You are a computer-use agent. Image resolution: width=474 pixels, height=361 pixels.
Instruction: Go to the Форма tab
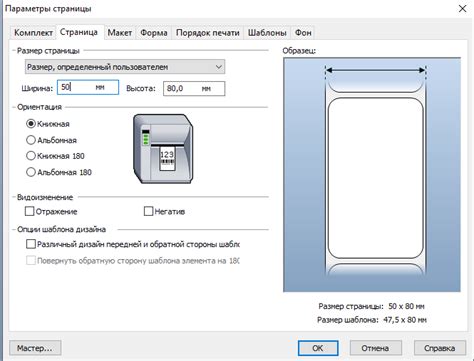(154, 33)
